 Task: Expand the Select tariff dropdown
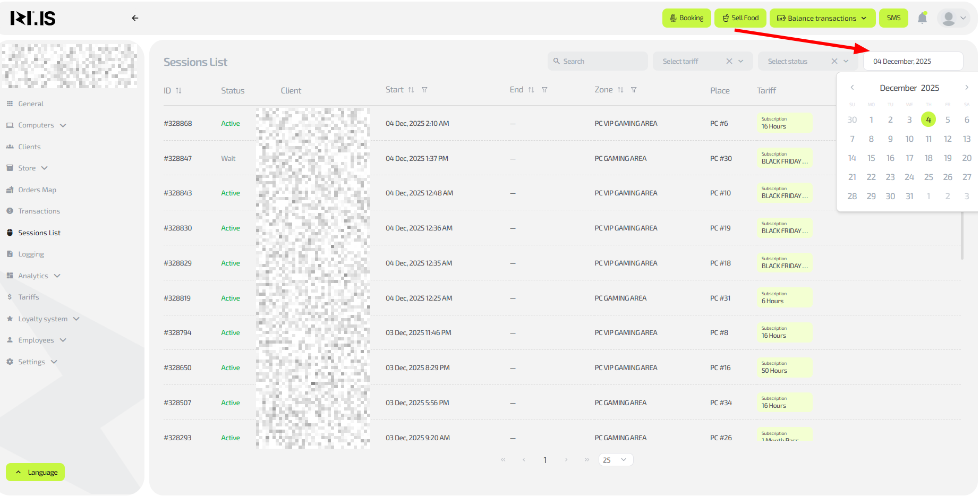pyautogui.click(x=741, y=61)
